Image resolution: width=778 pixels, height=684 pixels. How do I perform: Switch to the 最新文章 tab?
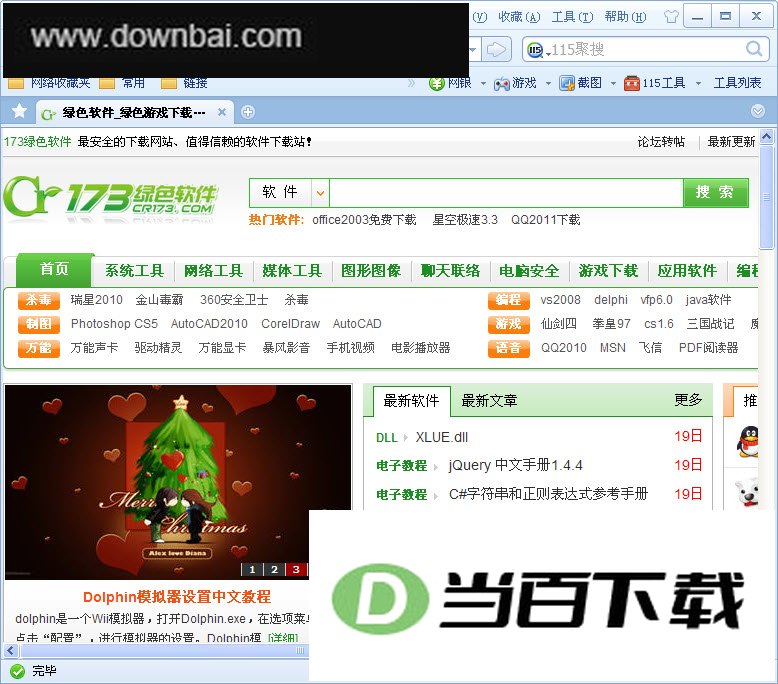pos(489,401)
